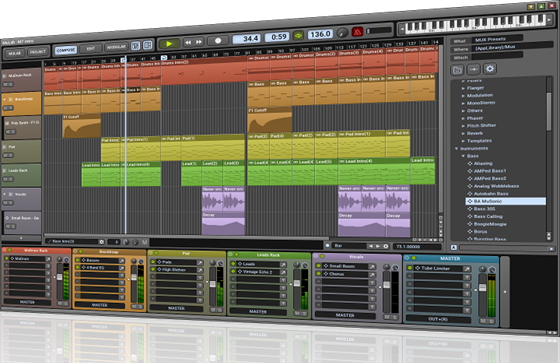Click the Rewind transport button
Screen dimensions: 560x363
[188, 42]
